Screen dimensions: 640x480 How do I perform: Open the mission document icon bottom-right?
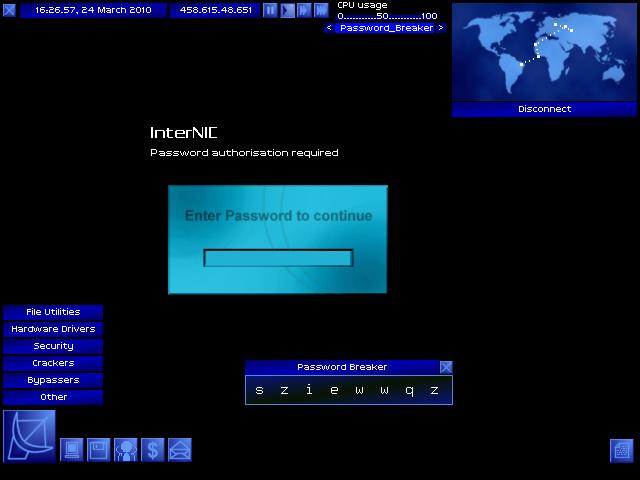click(622, 451)
